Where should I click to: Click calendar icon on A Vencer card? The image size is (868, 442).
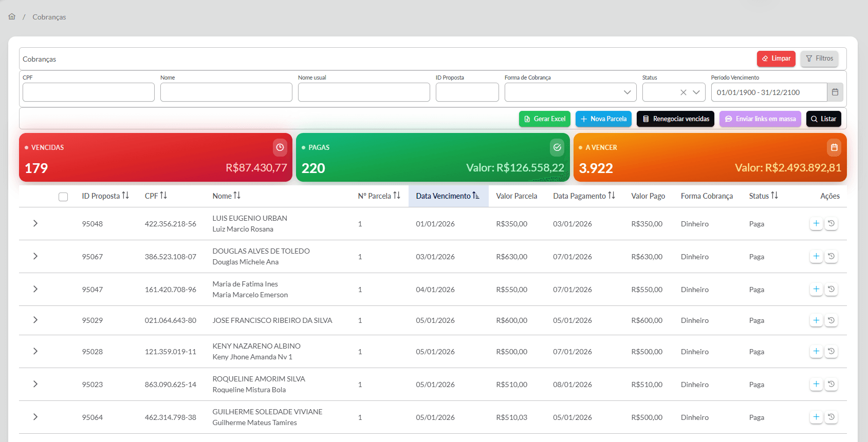(834, 147)
